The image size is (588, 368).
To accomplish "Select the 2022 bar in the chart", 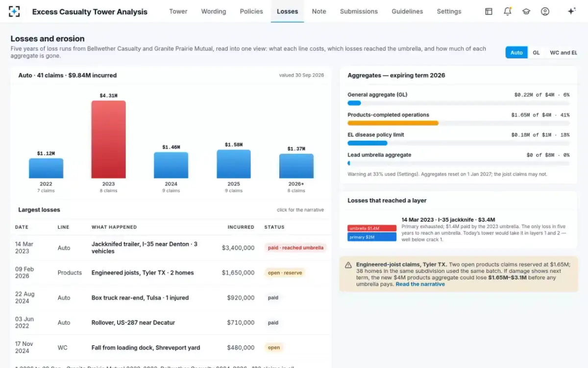I will pos(46,168).
